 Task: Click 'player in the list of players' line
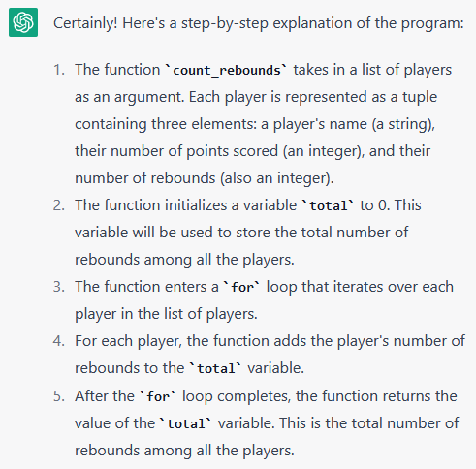[166, 315]
